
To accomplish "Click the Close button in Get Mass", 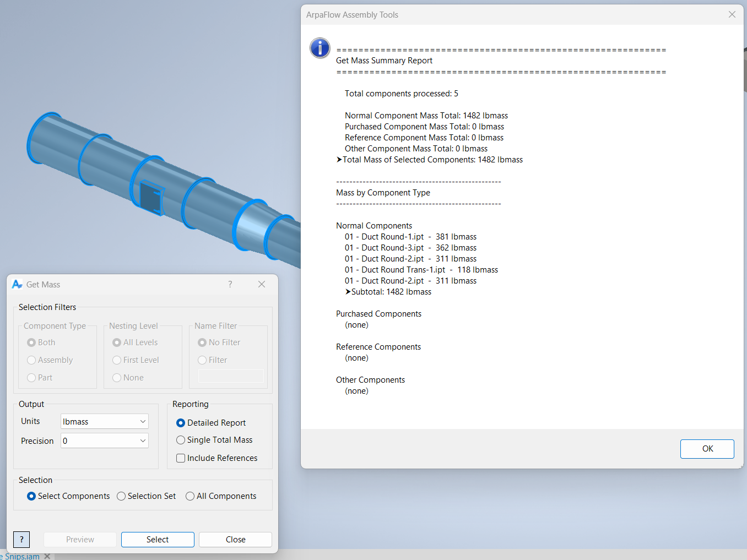I will pyautogui.click(x=235, y=540).
